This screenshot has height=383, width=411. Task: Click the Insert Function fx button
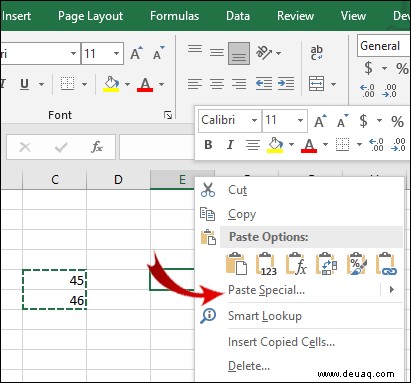tap(97, 147)
